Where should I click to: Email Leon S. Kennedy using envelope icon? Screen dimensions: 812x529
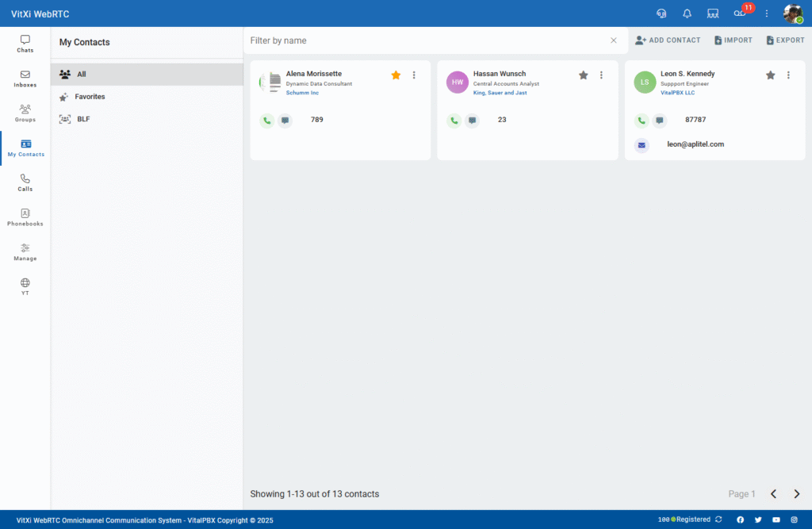[x=642, y=145]
